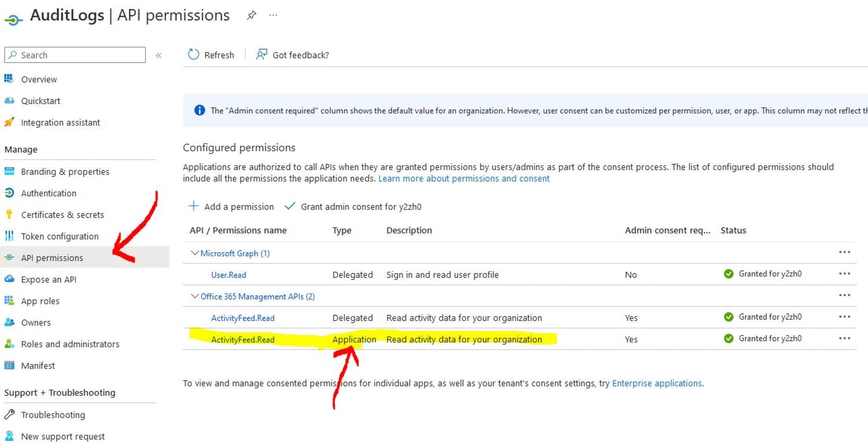Collapse the left navigation pane
Screen dimensions: 868x446
click(158, 55)
